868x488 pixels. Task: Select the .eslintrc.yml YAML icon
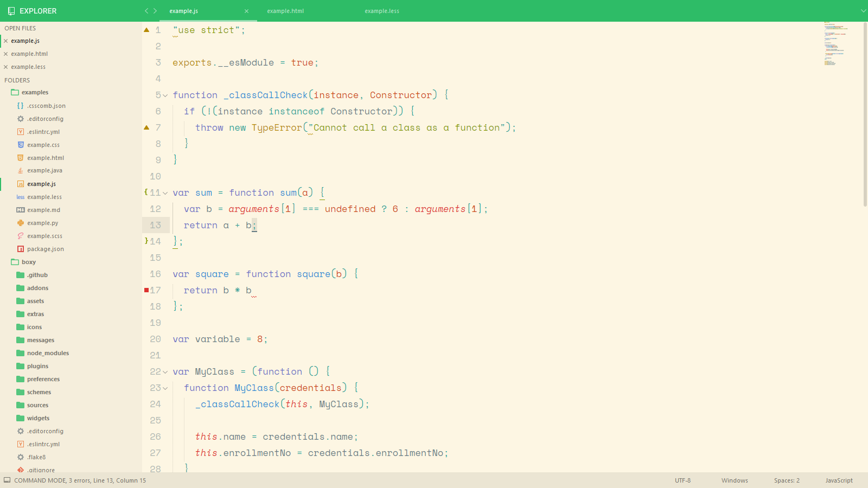20,132
